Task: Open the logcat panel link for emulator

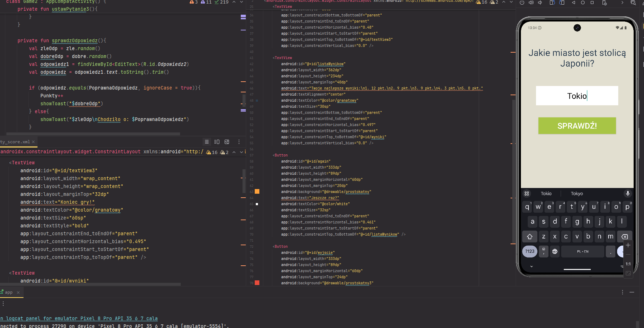Action: [79, 318]
